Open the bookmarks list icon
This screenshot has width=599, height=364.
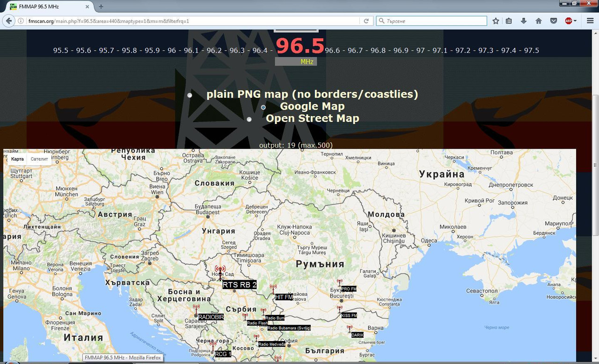point(509,21)
